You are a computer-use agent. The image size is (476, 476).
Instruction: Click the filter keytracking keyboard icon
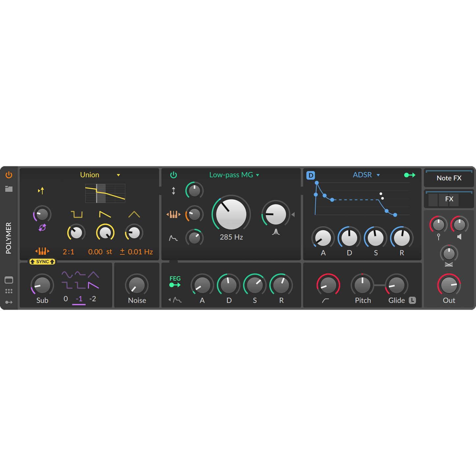pos(174,214)
